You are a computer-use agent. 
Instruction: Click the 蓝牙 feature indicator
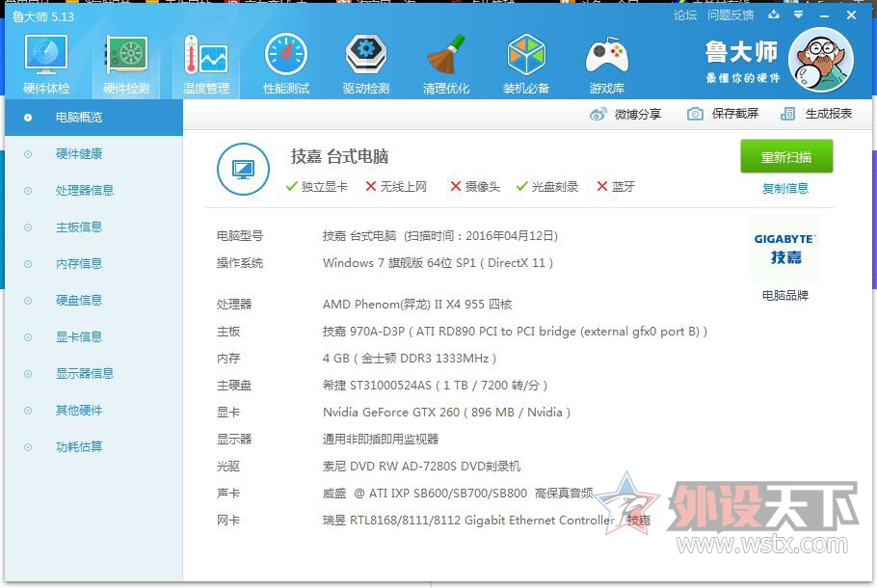click(616, 186)
